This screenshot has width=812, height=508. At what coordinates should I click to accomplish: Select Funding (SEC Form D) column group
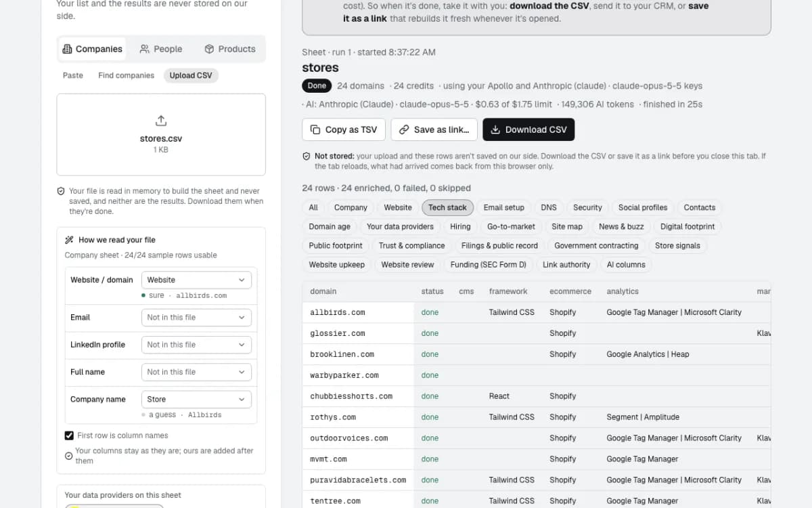(x=488, y=264)
